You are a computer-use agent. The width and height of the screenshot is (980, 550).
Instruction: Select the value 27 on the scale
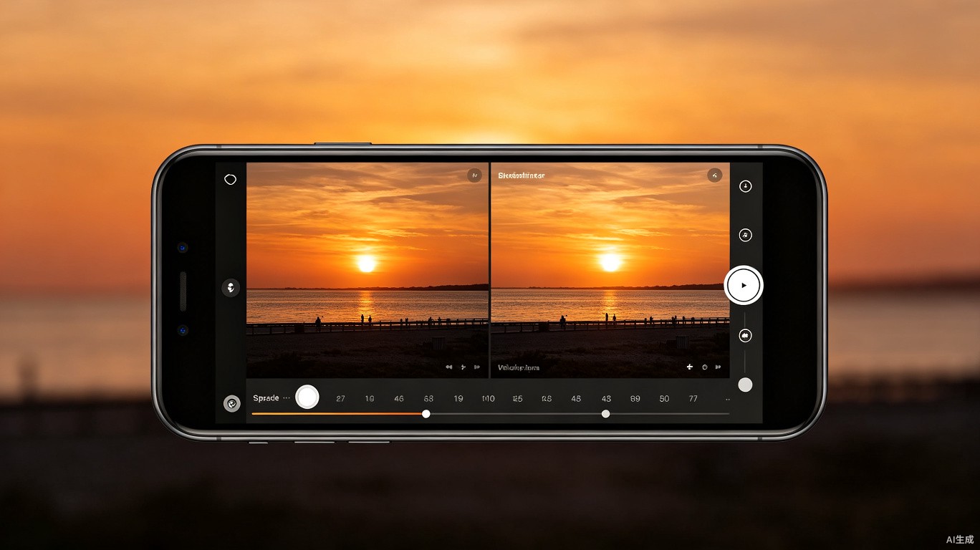pos(340,398)
